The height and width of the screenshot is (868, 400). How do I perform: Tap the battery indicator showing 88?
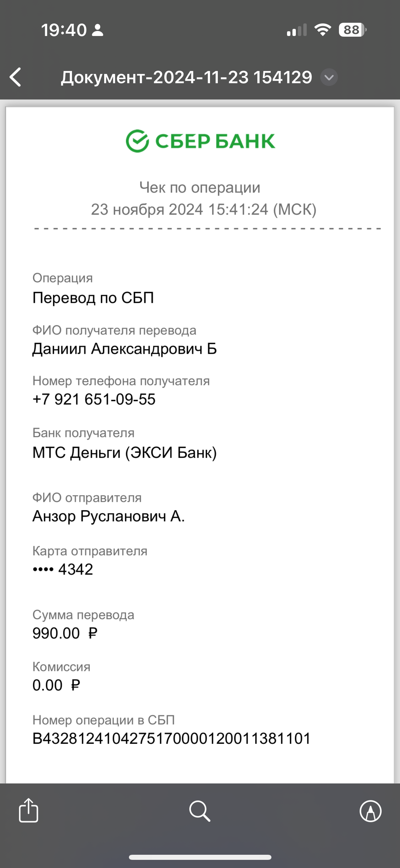(352, 30)
